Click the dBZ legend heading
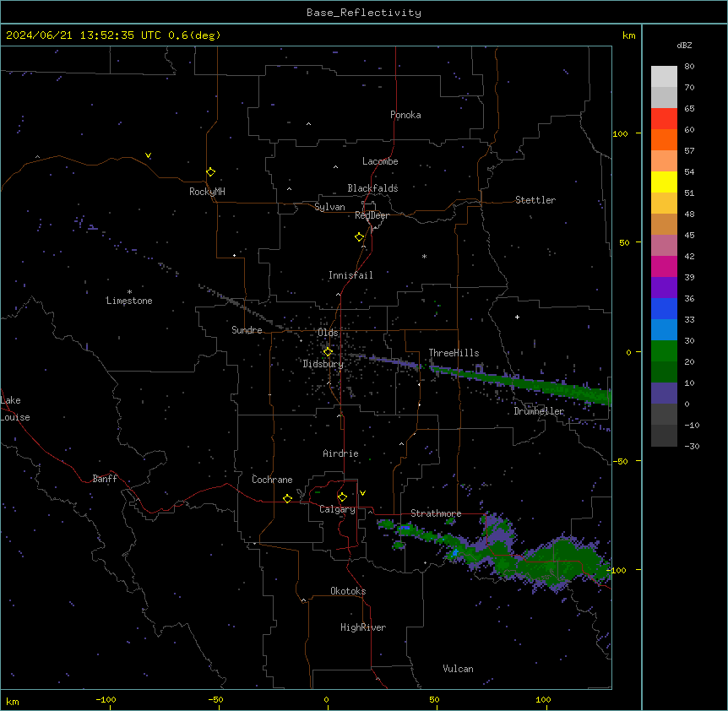 pyautogui.click(x=684, y=45)
